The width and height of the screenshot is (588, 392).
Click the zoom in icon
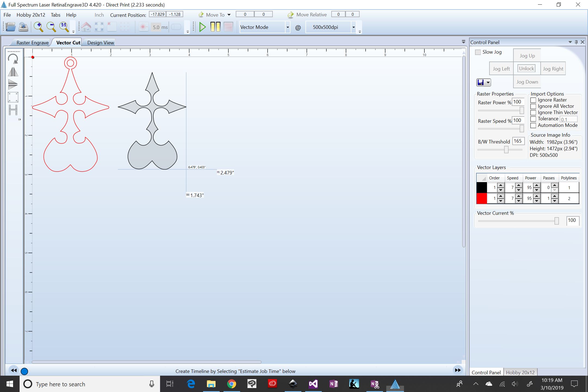tap(39, 27)
